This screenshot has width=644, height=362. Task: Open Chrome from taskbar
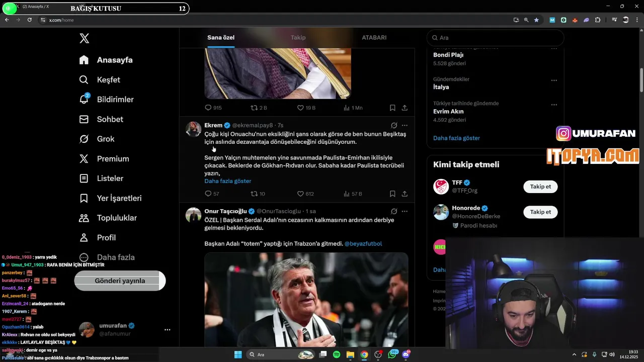pos(364,354)
